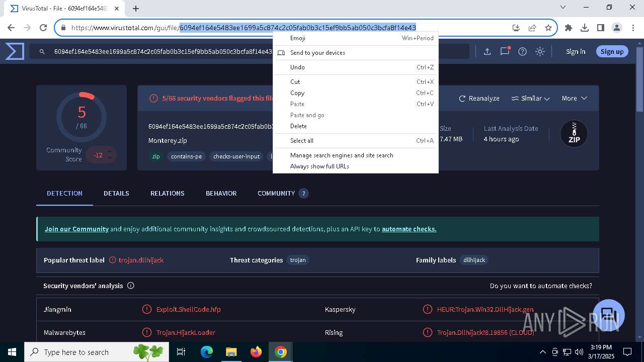The image size is (644, 362).
Task: Click the install app icon in address bar
Action: [x=516, y=28]
